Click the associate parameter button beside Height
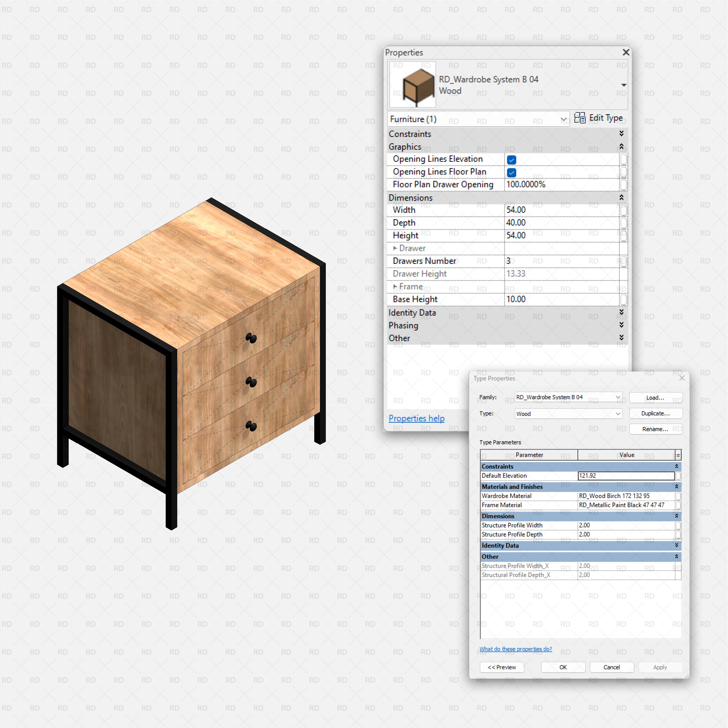This screenshot has height=728, width=728. 624,235
